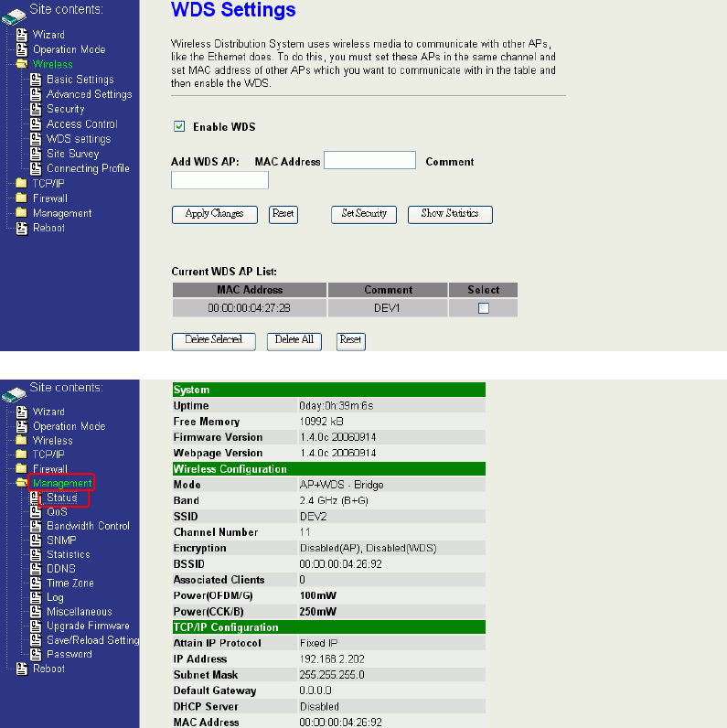Click the IP address value 192.168.2.202
This screenshot has height=728, width=727.
point(332,659)
